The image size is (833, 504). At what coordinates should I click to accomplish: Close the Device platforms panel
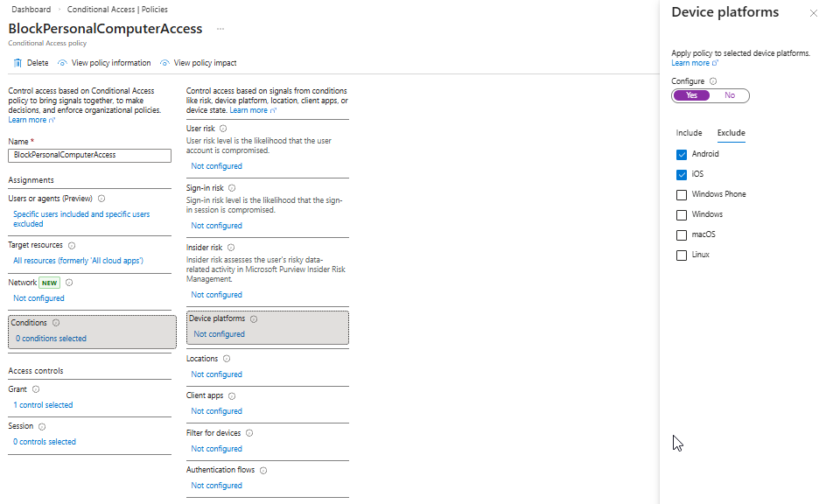[812, 13]
